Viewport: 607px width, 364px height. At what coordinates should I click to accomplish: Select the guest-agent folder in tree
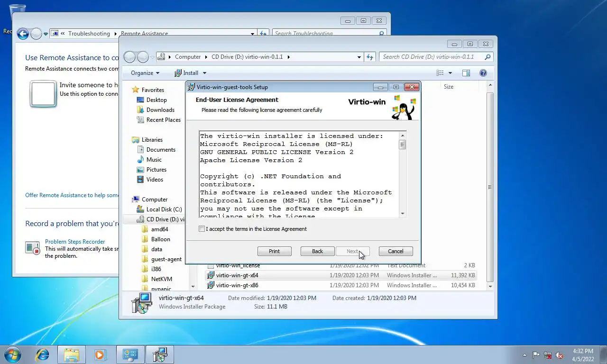tap(166, 259)
